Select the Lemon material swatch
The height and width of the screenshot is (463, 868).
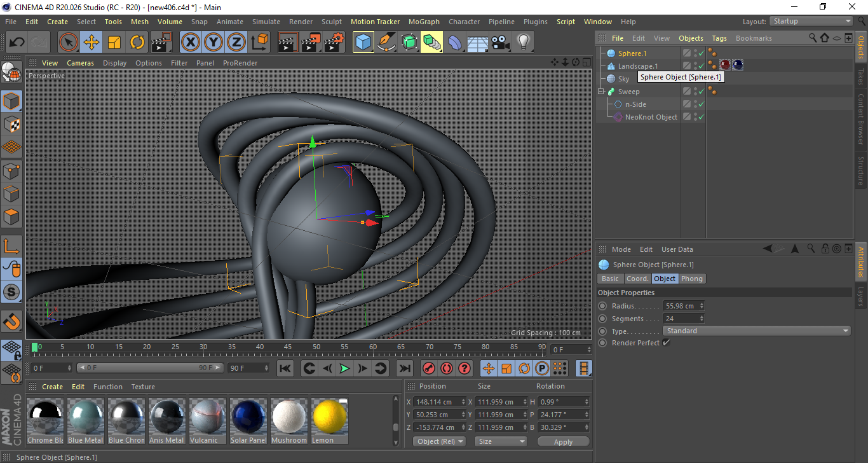[x=329, y=420]
